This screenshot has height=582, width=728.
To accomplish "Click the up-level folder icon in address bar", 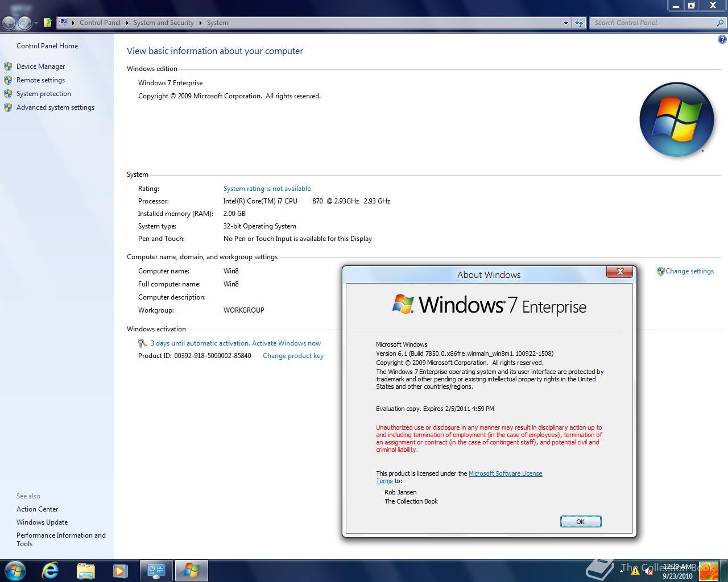I will pyautogui.click(x=48, y=23).
